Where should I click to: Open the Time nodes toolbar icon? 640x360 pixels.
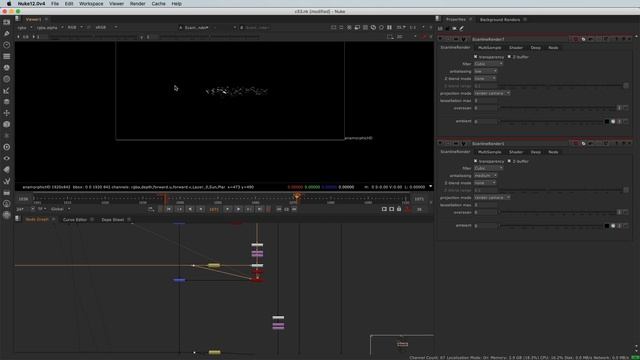tap(7, 45)
